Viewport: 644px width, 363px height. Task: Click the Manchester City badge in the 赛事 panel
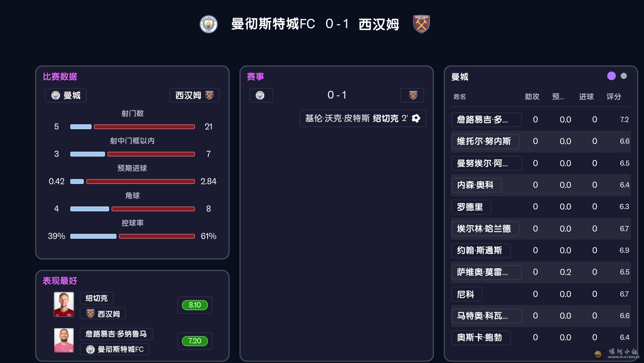coord(261,95)
